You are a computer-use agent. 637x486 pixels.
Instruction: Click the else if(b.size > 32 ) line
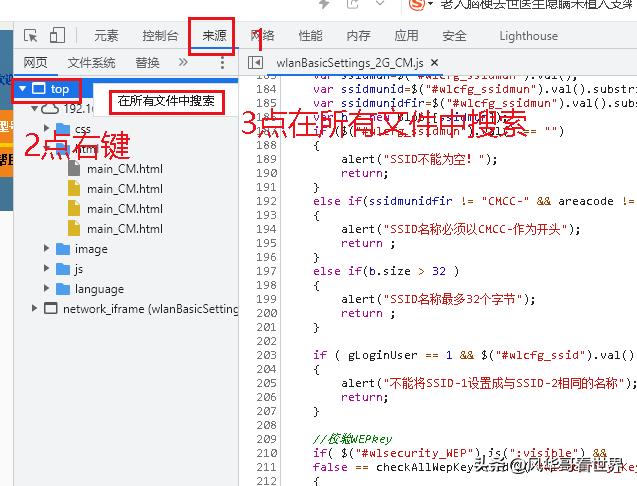[386, 271]
